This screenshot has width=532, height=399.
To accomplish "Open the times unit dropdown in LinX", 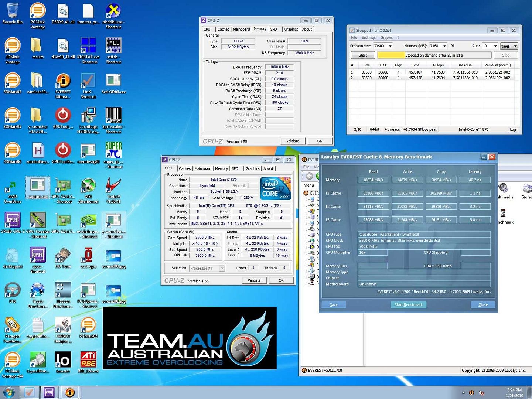I will click(509, 46).
